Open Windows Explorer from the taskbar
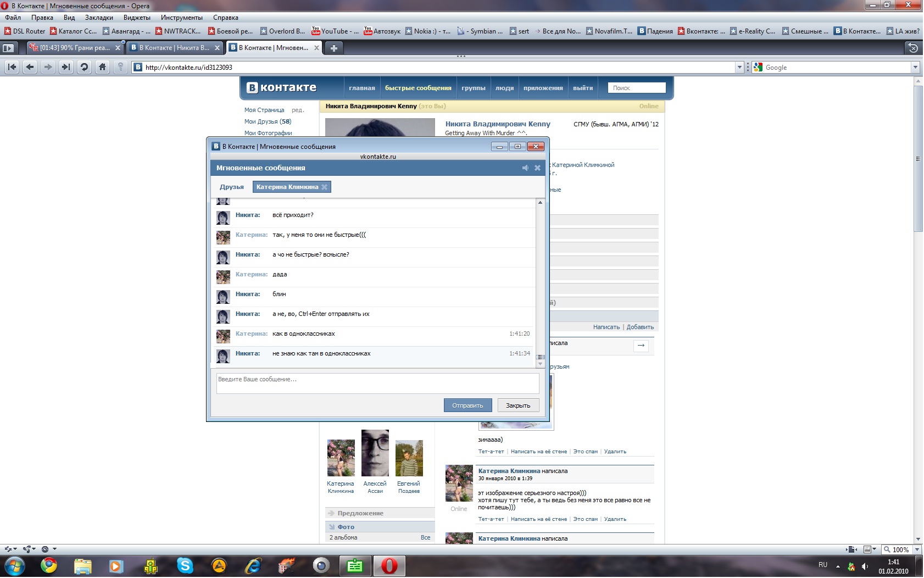 (x=83, y=565)
